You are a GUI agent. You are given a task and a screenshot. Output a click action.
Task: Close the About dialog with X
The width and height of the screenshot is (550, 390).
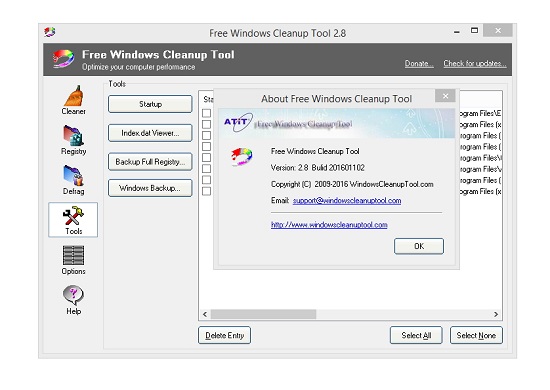click(445, 96)
